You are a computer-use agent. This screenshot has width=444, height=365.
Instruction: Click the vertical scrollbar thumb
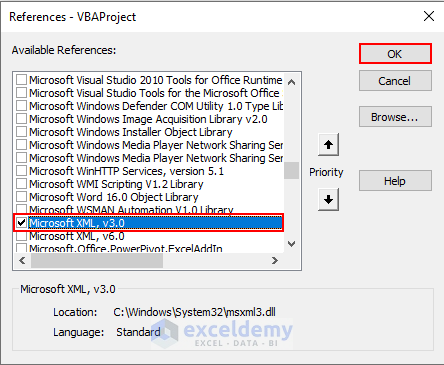tap(291, 170)
